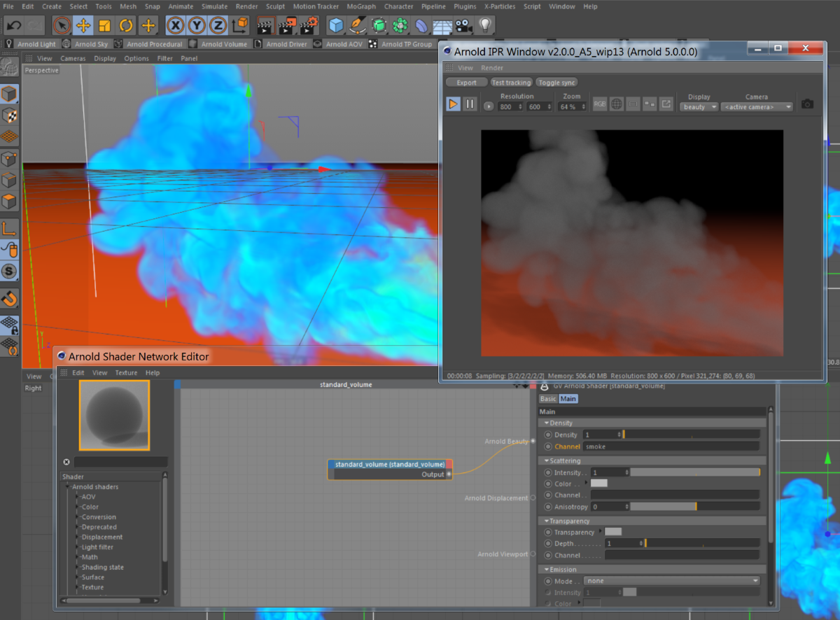Click the shader preview sphere thumbnail

tap(114, 415)
